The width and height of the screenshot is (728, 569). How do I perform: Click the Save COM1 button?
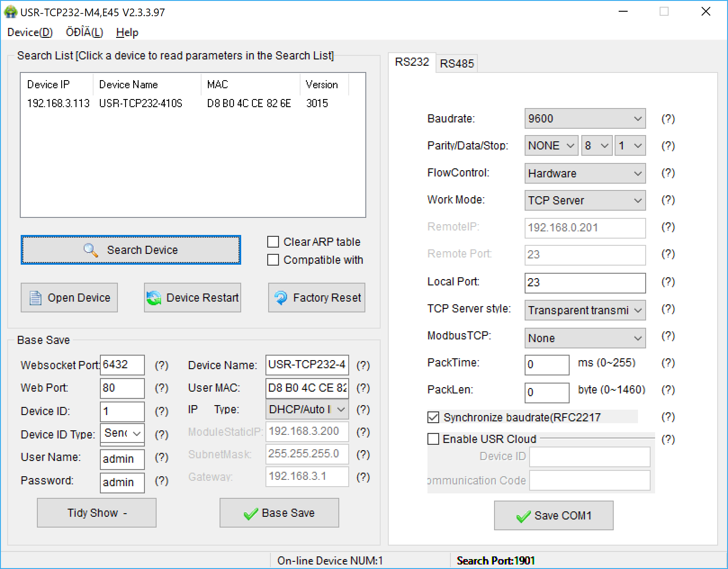coord(554,515)
